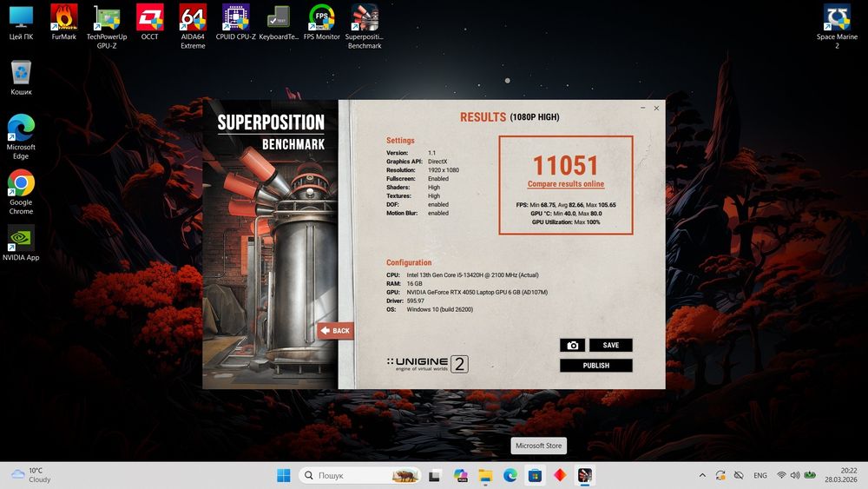Open Edge from the taskbar

pos(510,475)
